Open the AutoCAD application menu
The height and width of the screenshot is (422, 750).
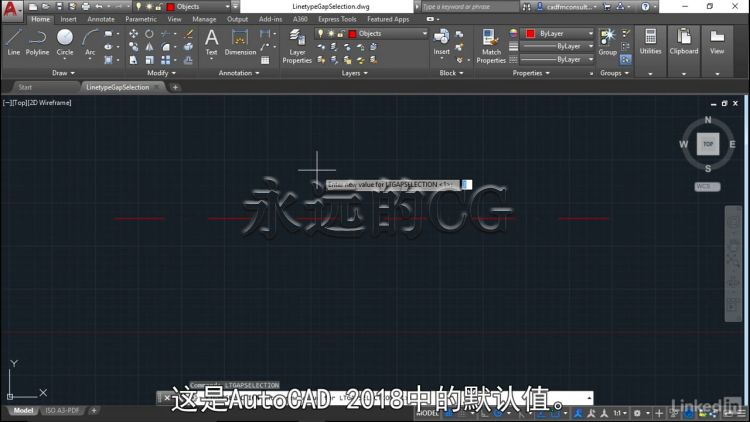pos(11,10)
